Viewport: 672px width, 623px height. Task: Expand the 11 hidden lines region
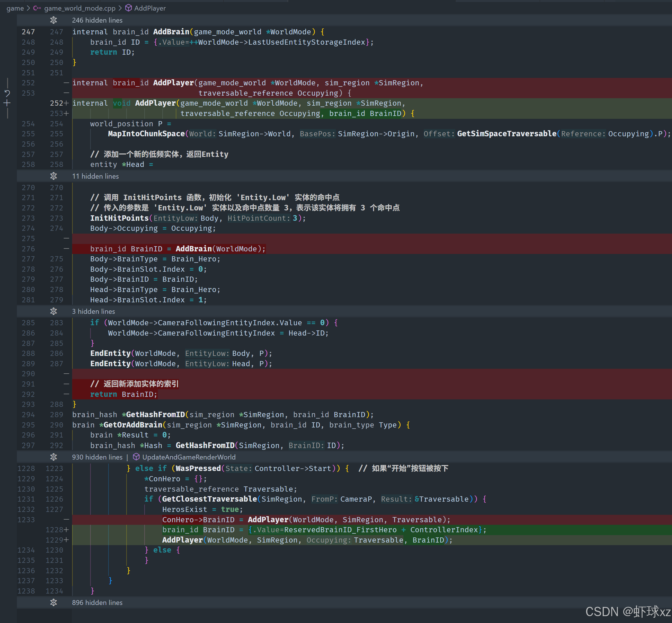(95, 176)
